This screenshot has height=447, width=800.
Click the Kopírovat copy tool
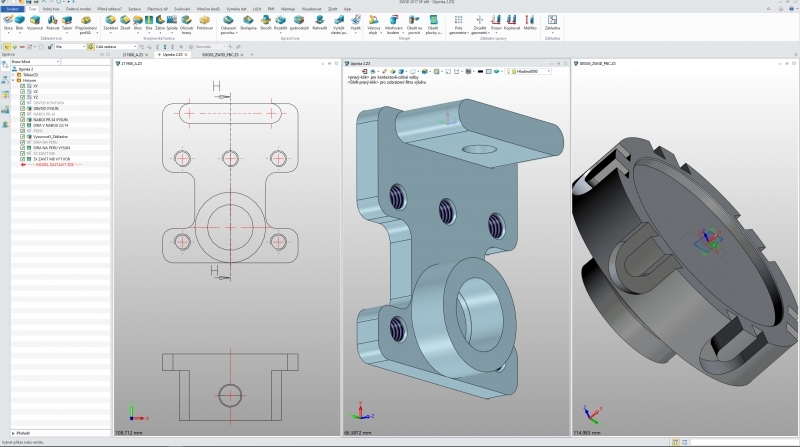pos(512,22)
